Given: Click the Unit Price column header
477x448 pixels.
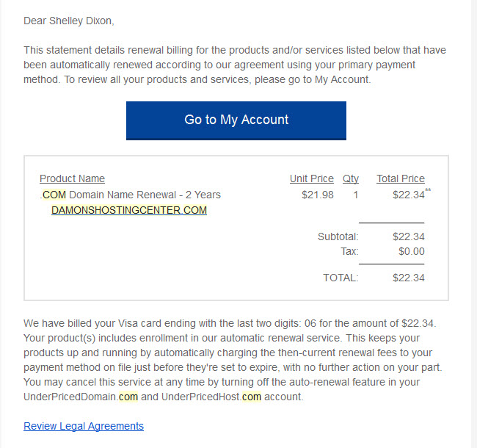Looking at the screenshot, I should tap(311, 178).
